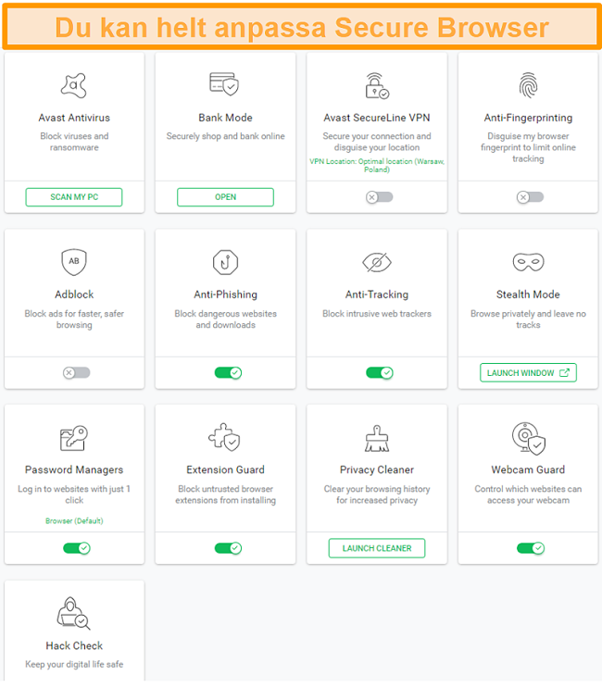602x700 pixels.
Task: Enable the Avast SecureLine VPN toggle
Action: [x=379, y=197]
